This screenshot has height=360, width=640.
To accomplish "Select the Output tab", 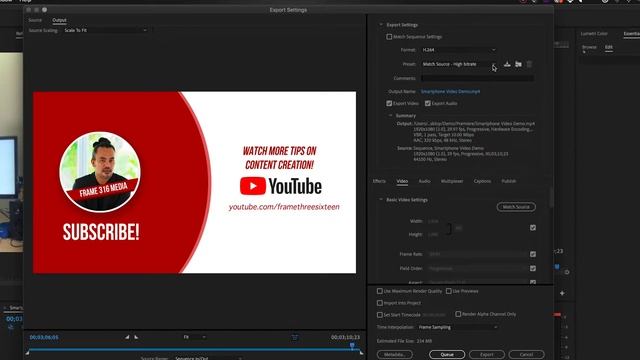I will pos(59,20).
